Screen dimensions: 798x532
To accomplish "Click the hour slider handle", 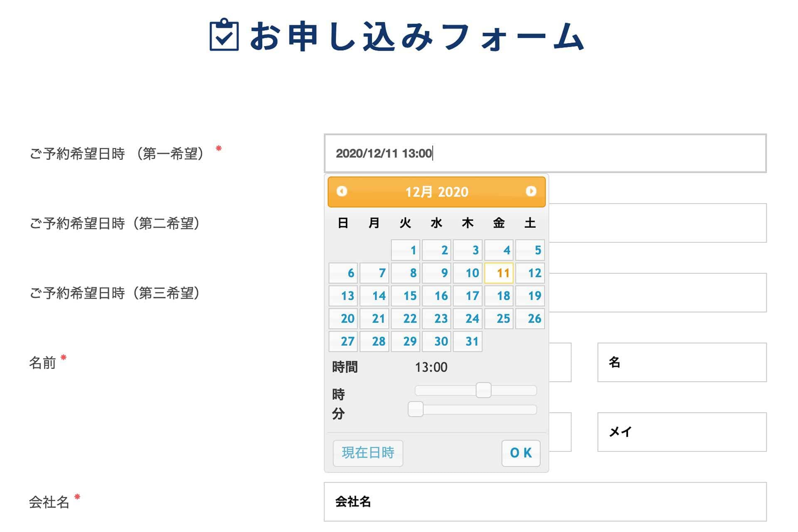I will pyautogui.click(x=483, y=390).
